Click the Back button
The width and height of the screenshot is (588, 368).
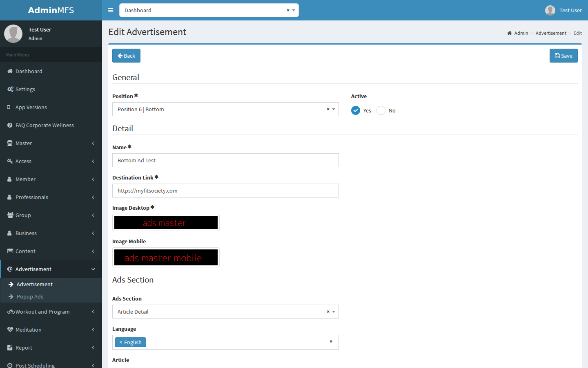[x=126, y=56]
